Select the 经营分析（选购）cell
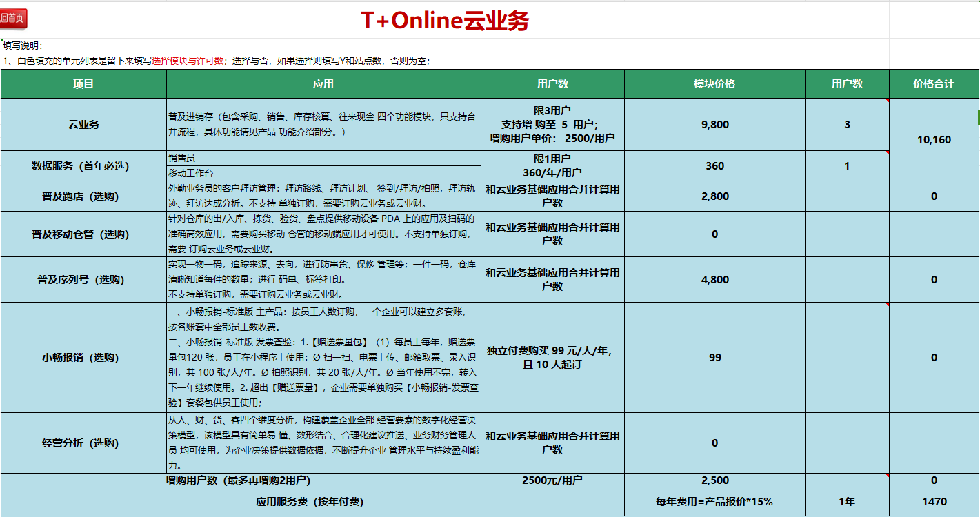The image size is (980, 517). pos(83,443)
